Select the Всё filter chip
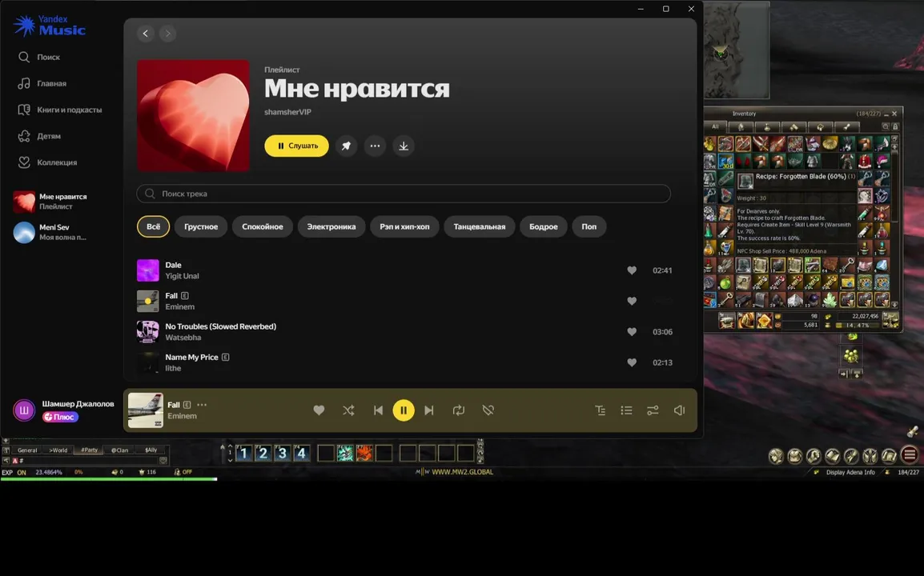 153,226
